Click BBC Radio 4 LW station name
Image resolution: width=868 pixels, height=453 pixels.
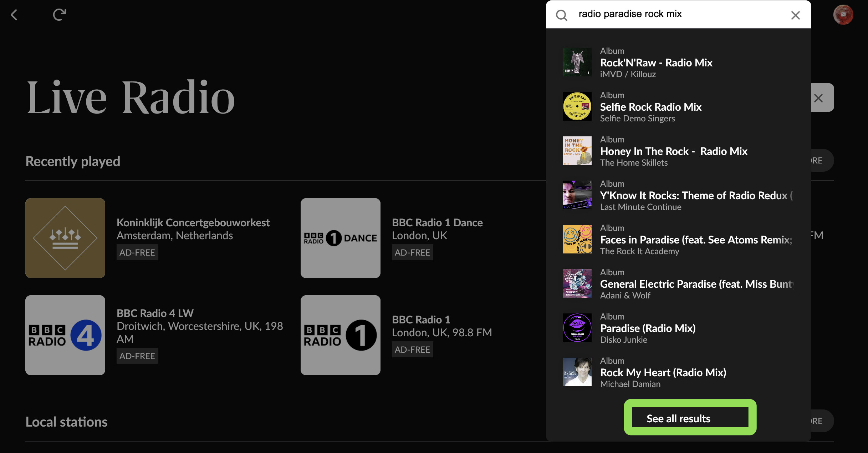155,313
